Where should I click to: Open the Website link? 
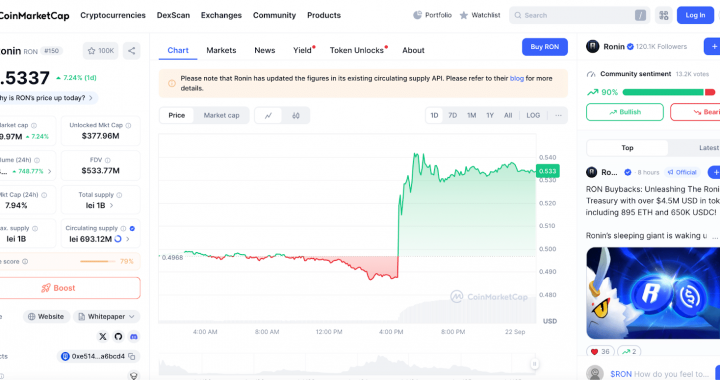point(46,317)
